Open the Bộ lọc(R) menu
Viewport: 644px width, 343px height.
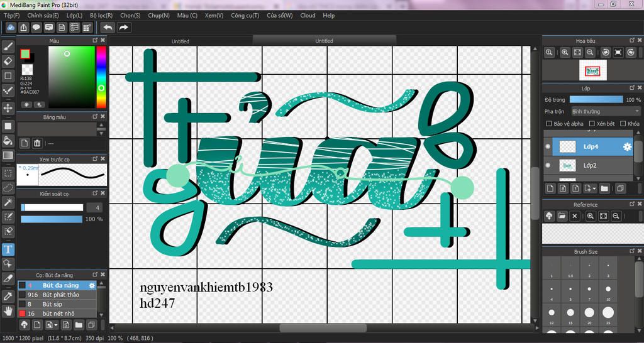[x=101, y=16]
